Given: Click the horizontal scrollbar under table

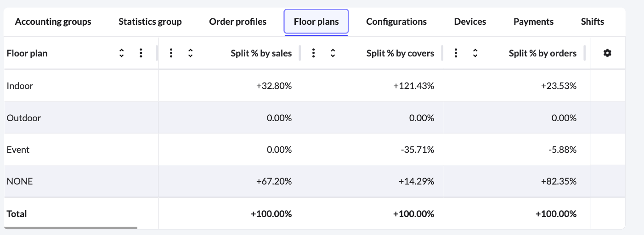Looking at the screenshot, I should pos(71,227).
